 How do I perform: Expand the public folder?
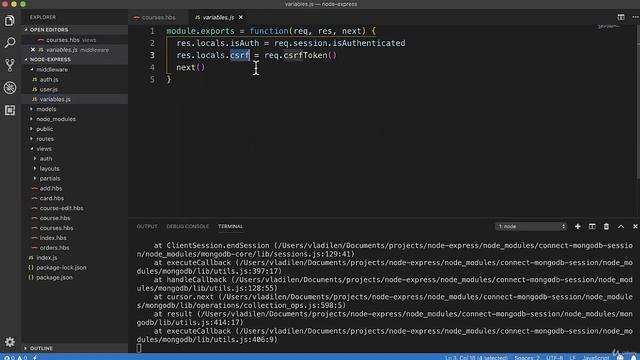point(44,129)
